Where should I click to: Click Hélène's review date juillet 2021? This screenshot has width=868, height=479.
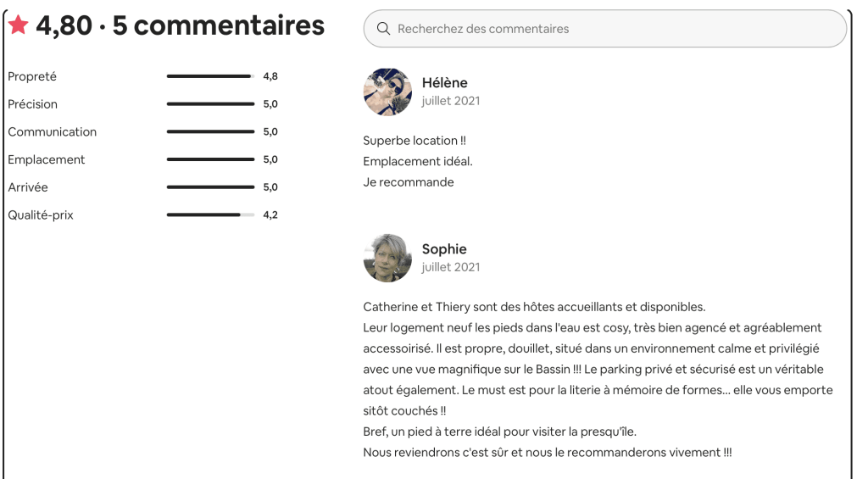coord(451,101)
